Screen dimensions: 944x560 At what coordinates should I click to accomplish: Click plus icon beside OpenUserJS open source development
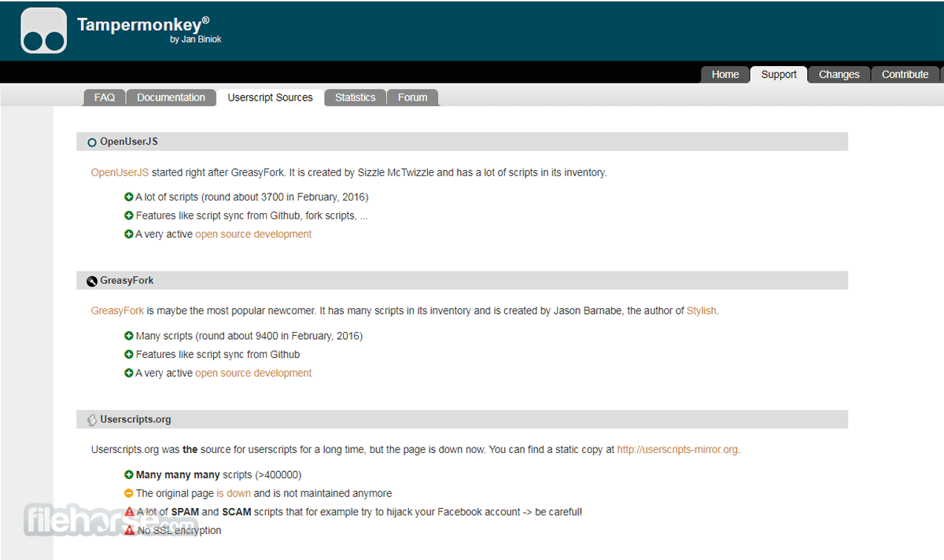tap(129, 234)
